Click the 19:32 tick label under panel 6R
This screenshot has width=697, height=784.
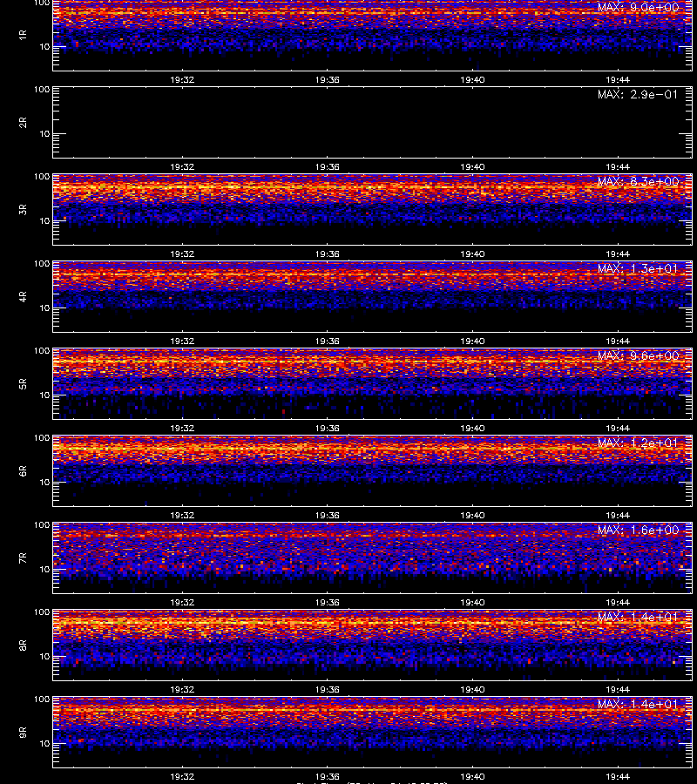tap(182, 515)
